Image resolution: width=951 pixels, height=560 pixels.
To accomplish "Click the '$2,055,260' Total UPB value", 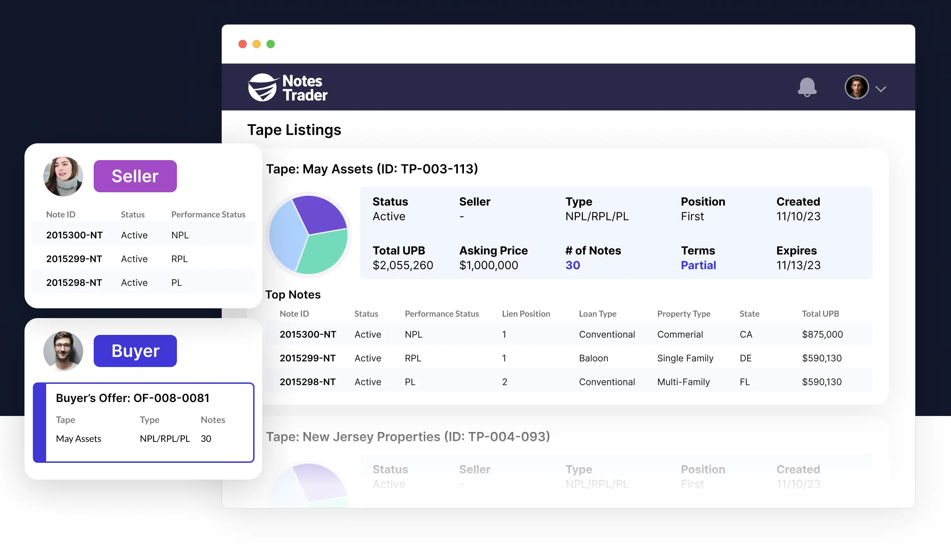I will click(403, 265).
